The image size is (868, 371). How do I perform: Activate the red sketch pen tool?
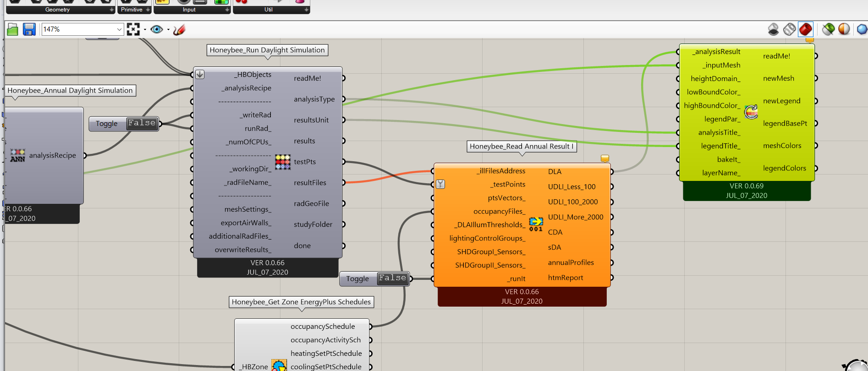point(179,29)
